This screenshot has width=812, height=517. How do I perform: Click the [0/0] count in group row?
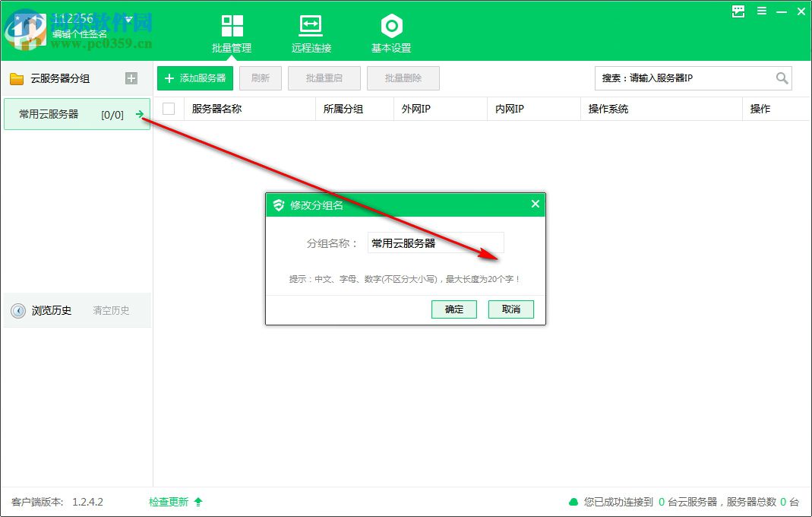(112, 115)
